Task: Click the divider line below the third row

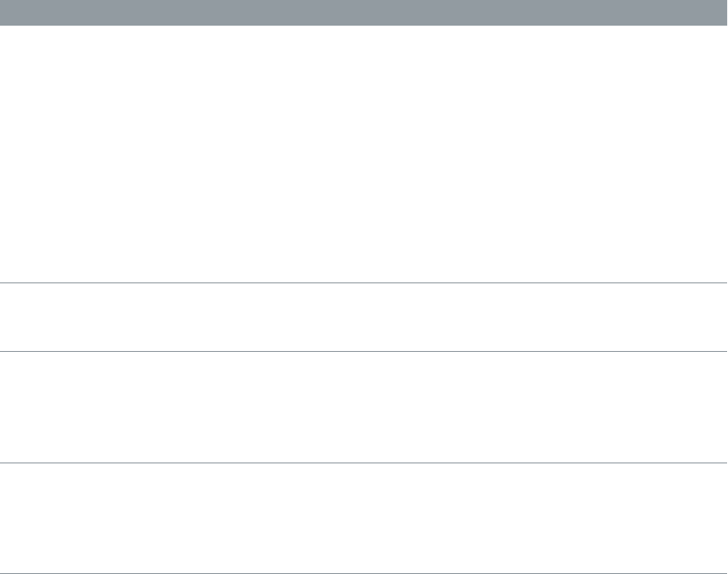Action: tap(364, 462)
